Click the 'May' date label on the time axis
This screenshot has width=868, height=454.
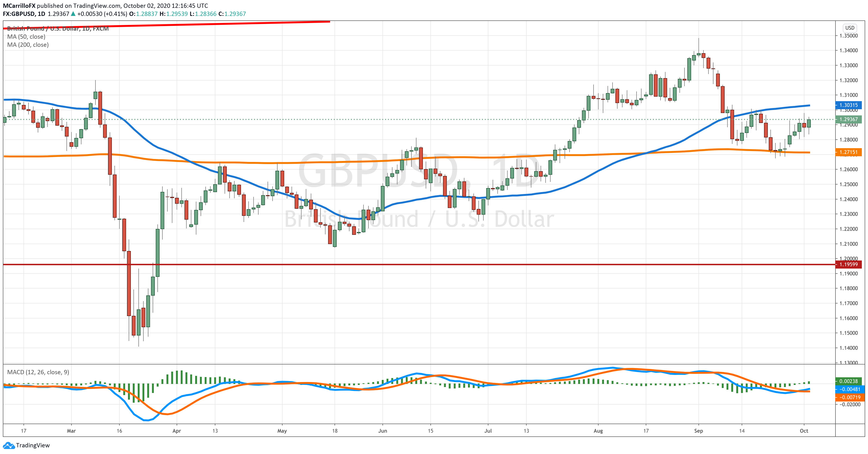pyautogui.click(x=282, y=431)
